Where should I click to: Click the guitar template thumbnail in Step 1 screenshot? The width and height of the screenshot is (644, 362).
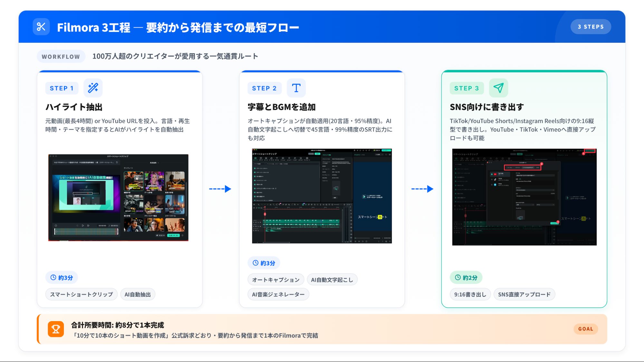pyautogui.click(x=134, y=181)
